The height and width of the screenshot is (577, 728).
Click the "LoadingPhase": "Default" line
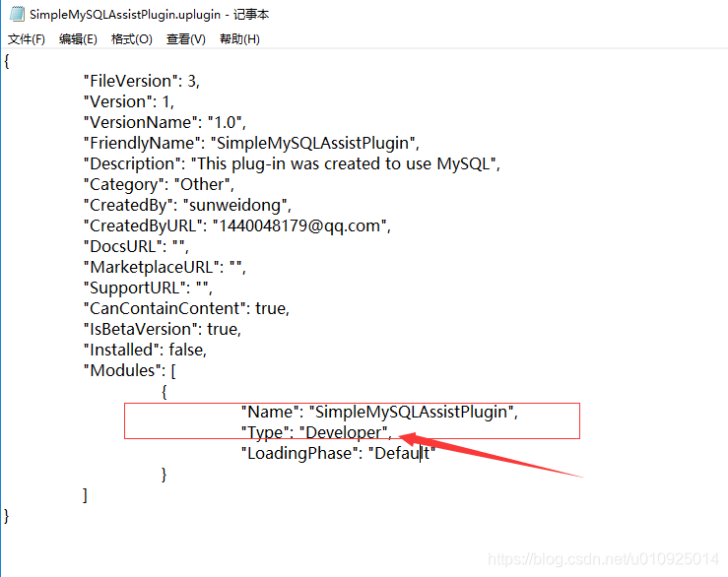[338, 454]
